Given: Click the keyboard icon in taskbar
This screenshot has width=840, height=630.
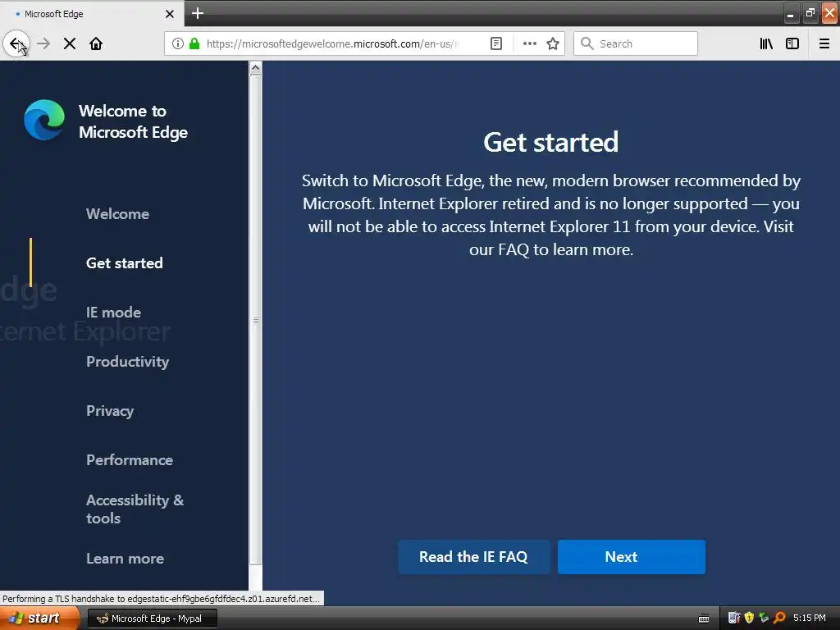Looking at the screenshot, I should 704,619.
